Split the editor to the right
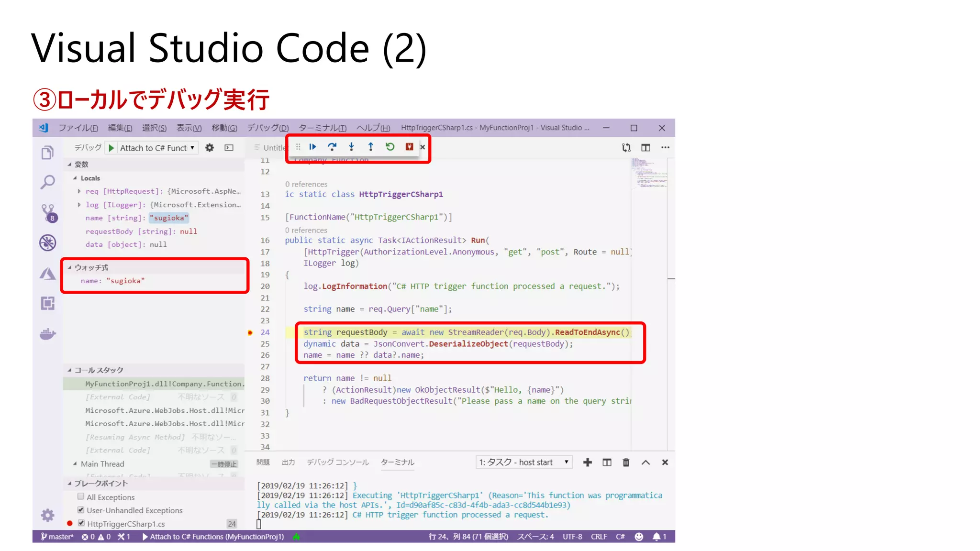This screenshot has width=980, height=551. [x=646, y=148]
